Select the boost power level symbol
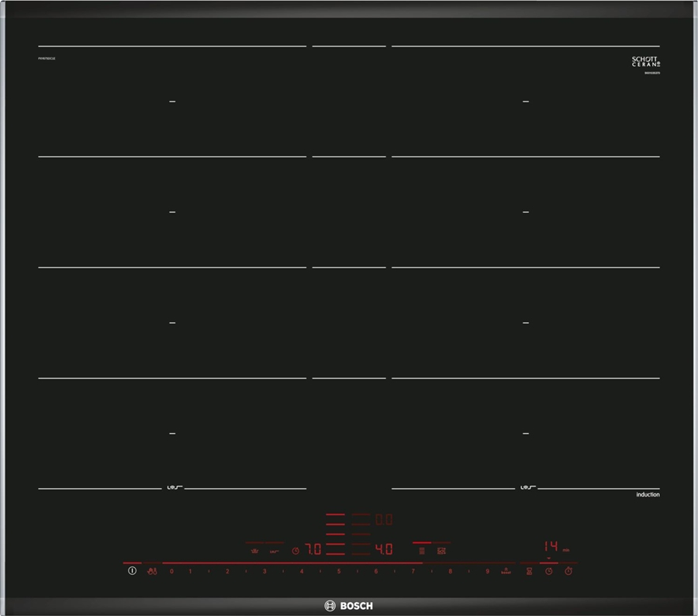Image resolution: width=698 pixels, height=616 pixels. click(x=506, y=571)
